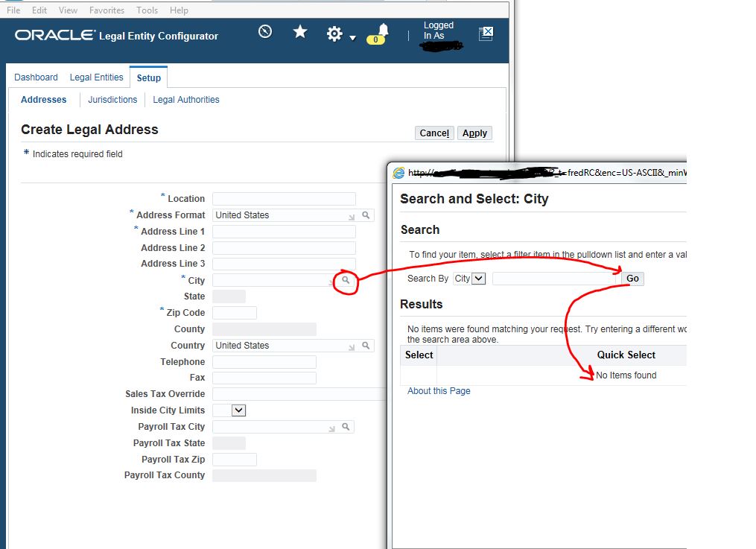The image size is (756, 549).
Task: Open the Inside City Limits dropdown
Action: [x=238, y=410]
